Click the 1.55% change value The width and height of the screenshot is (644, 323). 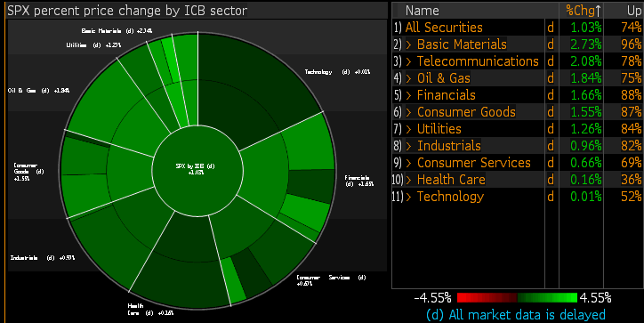(x=586, y=112)
